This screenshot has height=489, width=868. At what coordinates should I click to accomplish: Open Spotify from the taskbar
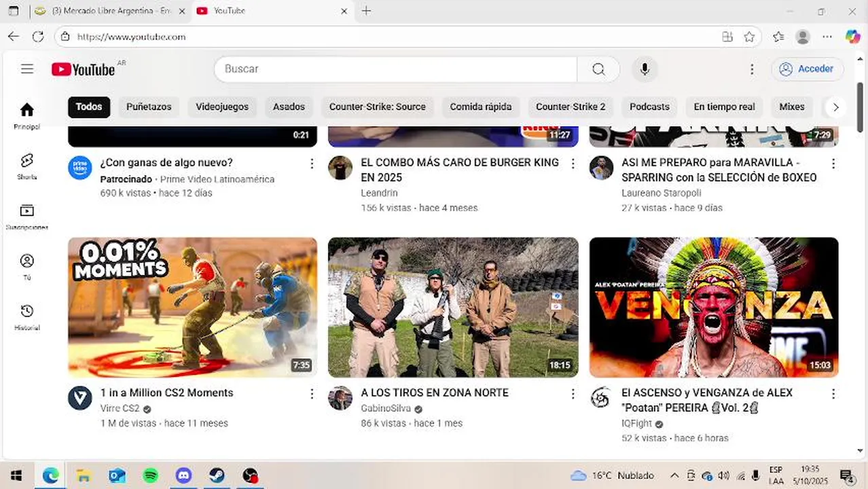click(150, 475)
